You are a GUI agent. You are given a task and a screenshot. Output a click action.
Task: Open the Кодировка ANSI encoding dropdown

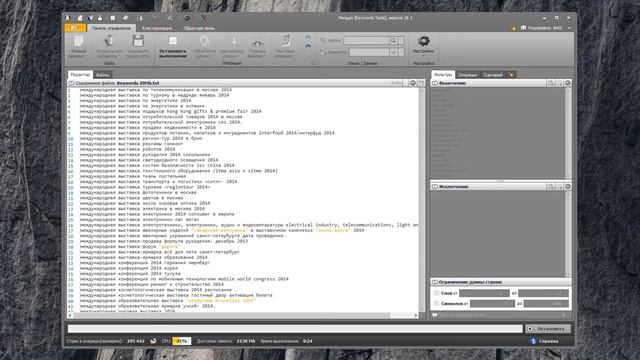pyautogui.click(x=546, y=28)
